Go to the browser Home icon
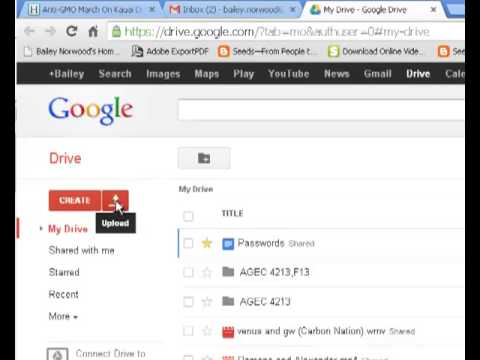Screen dimensions: 480x360 [93, 31]
